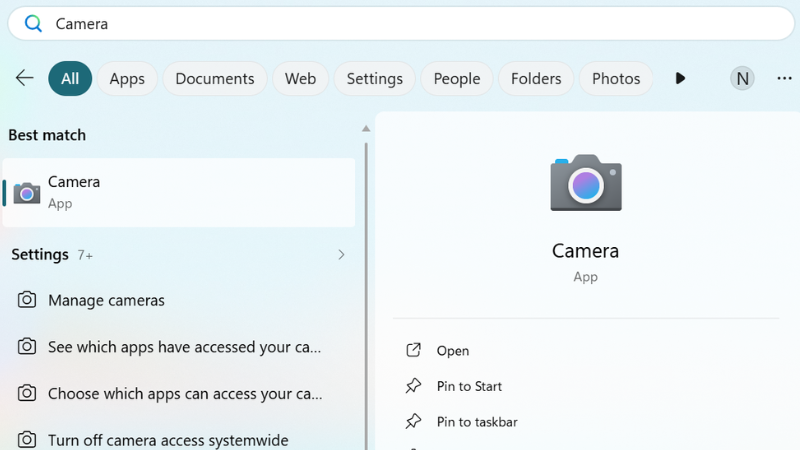Click the Best match heading
Viewport: 800px width, 450px height.
47,135
